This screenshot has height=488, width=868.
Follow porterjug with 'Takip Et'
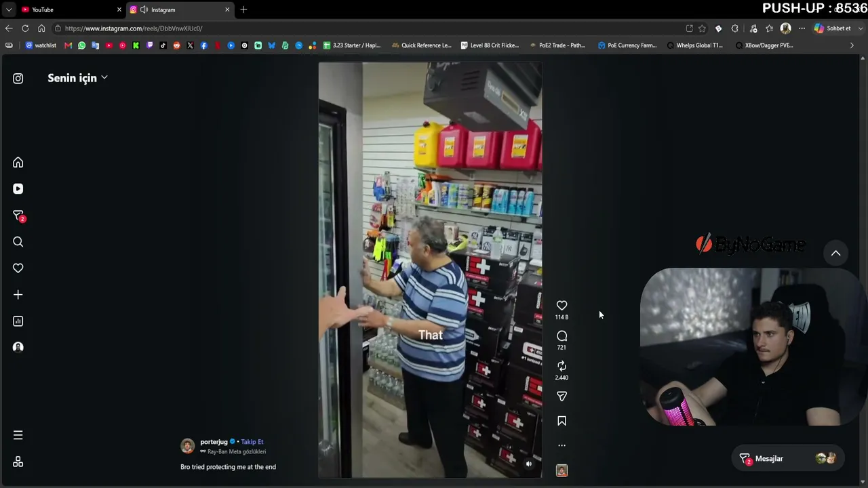click(252, 442)
